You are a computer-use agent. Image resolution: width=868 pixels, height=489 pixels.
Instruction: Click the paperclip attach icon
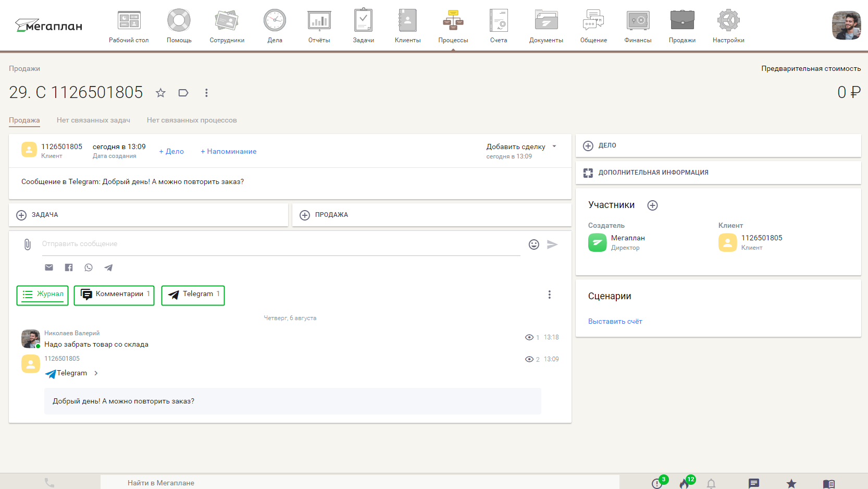[28, 244]
